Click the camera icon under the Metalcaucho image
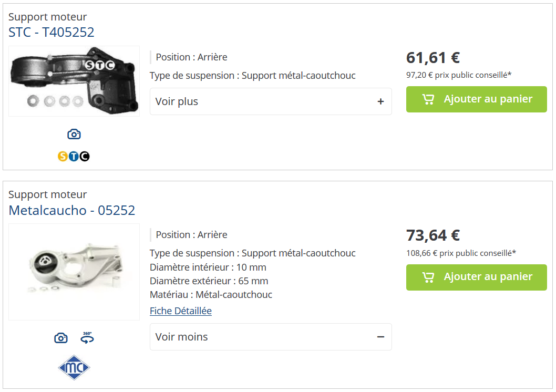 pyautogui.click(x=61, y=338)
